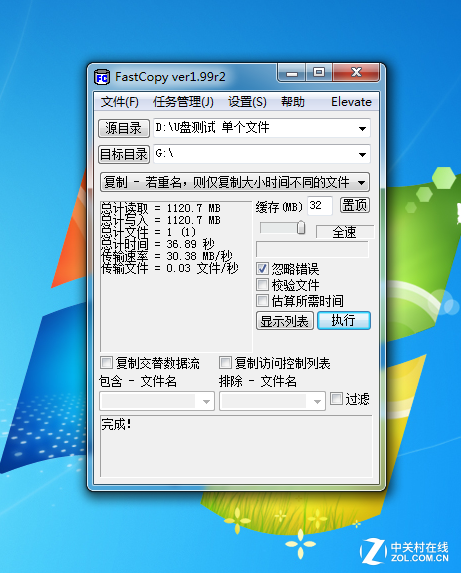
Task: Enable the 复制访问控制列表 checkbox
Action: click(225, 363)
